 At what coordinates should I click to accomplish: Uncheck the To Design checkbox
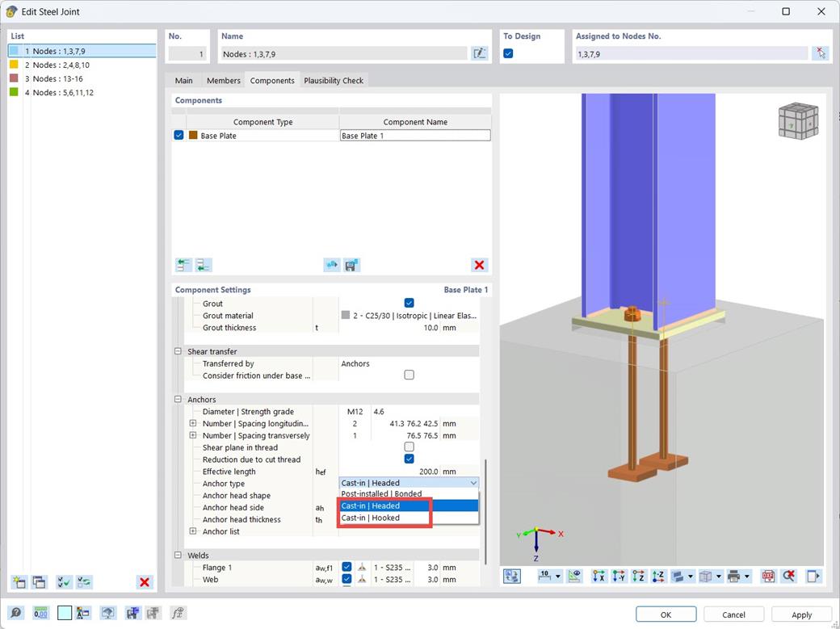tap(508, 53)
